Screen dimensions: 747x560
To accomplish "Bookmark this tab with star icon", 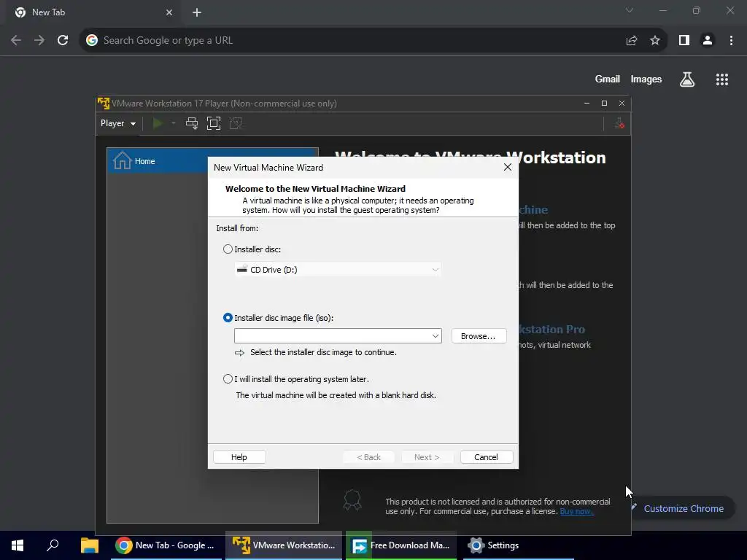I will click(655, 41).
